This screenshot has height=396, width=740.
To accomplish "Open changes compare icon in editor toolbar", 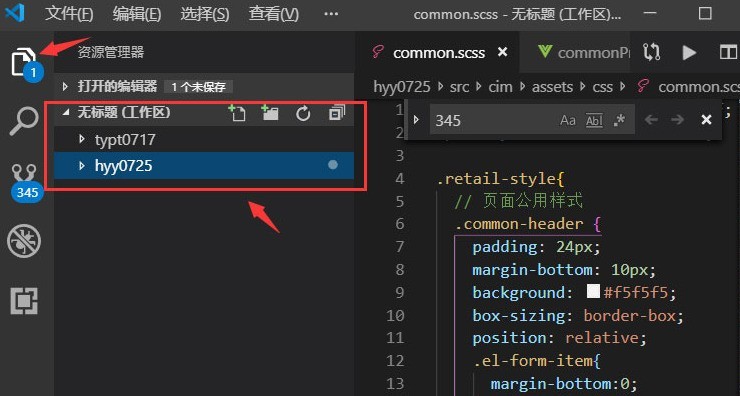I will tap(652, 52).
